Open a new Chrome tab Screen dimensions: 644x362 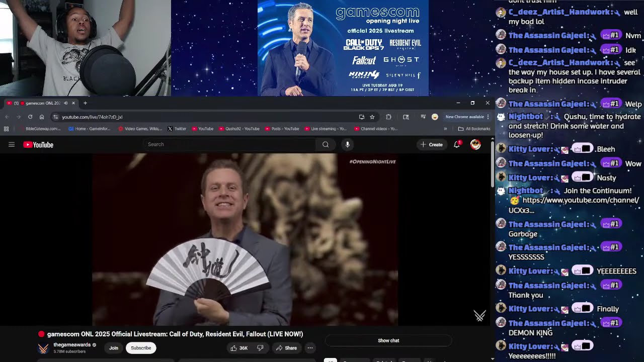85,103
